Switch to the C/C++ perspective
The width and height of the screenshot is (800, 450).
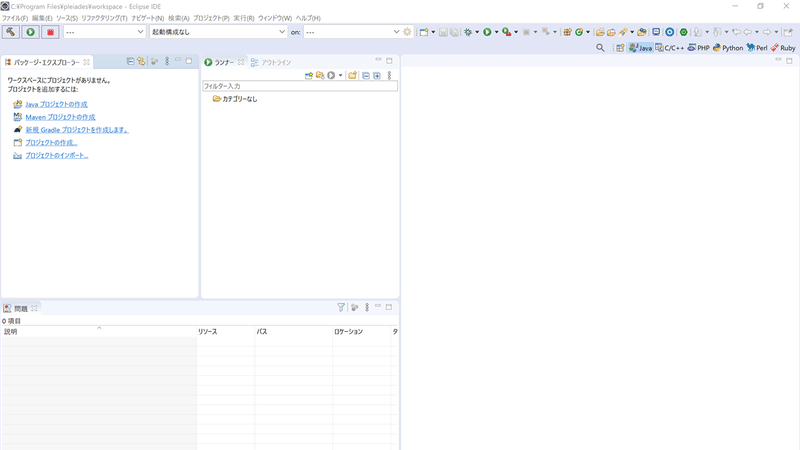point(669,47)
